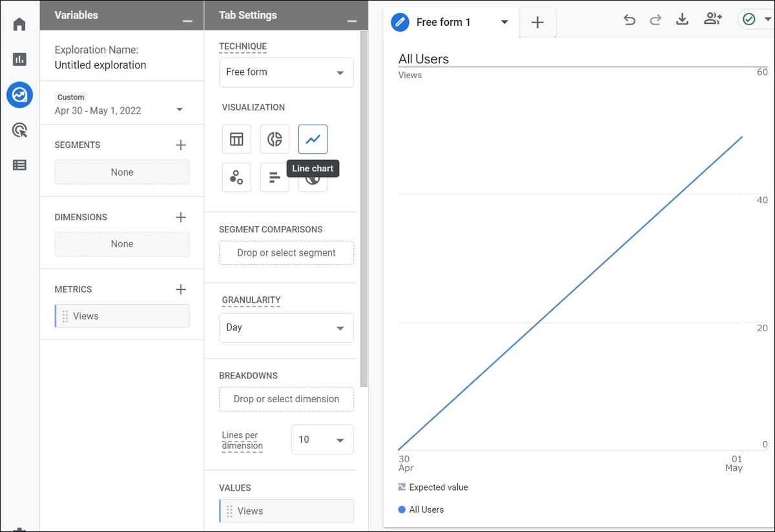Share exploration with the add-people icon
Image resolution: width=775 pixels, height=532 pixels.
(713, 19)
